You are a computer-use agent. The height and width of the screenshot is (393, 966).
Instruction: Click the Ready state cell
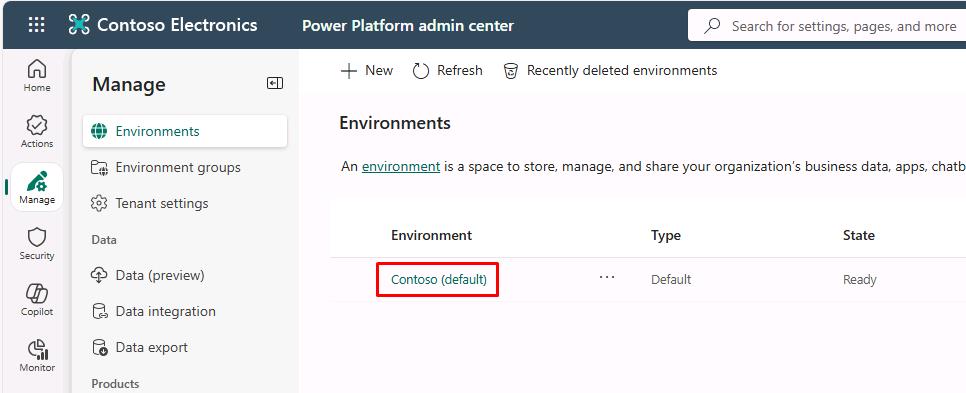859,280
